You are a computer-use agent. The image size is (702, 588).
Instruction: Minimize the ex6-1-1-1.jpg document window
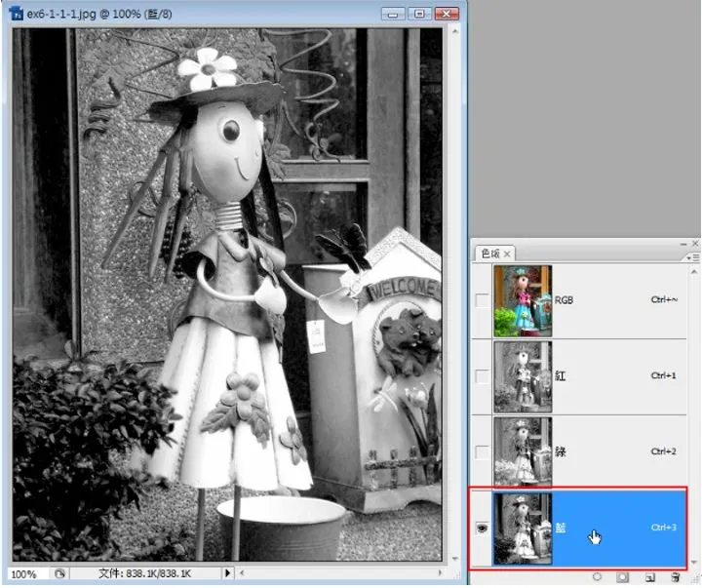pos(393,14)
